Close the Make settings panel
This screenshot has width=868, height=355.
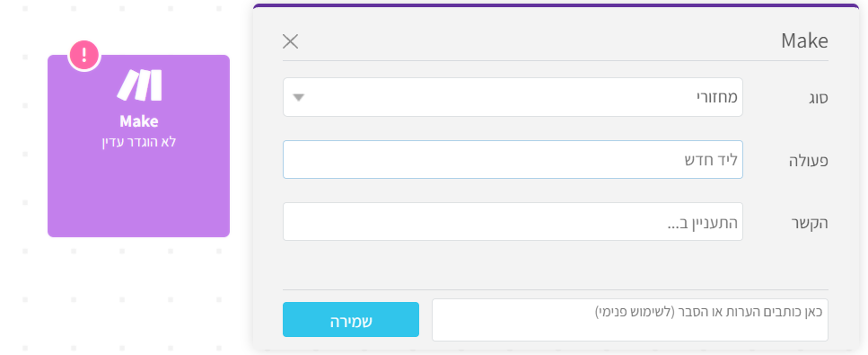[291, 41]
